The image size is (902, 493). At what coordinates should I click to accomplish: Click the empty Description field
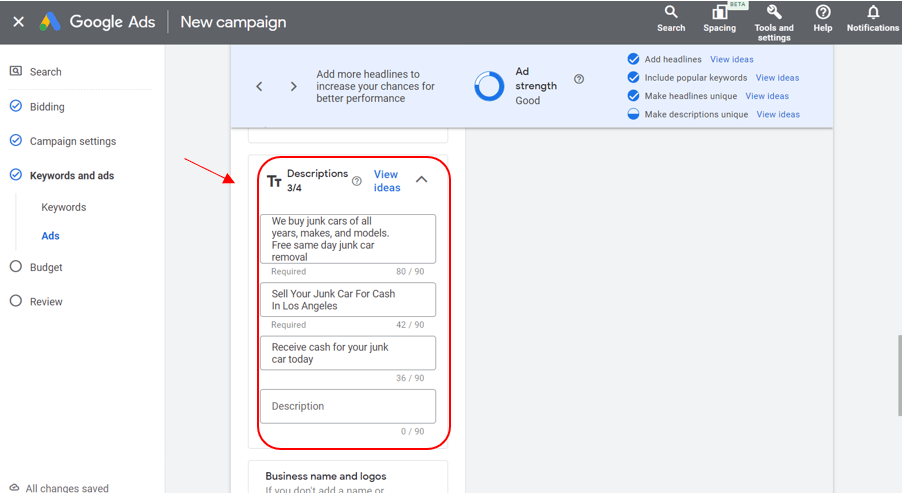(348, 406)
